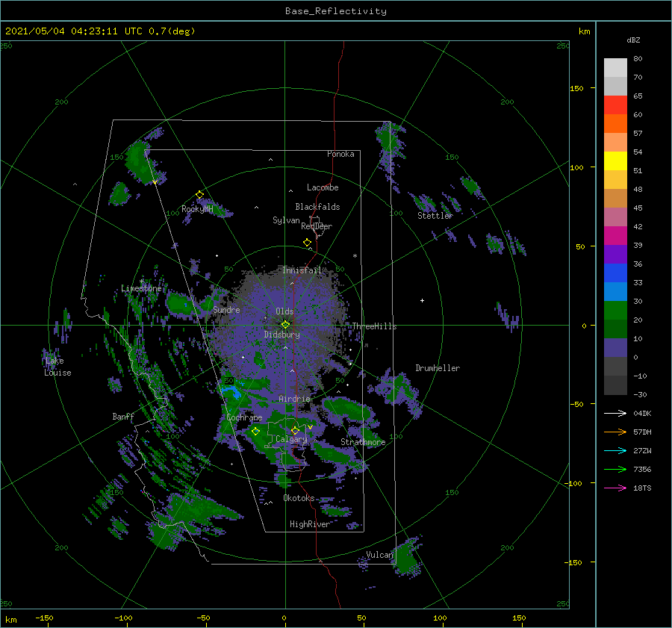Click the orange 57DM arrow icon
Image resolution: width=672 pixels, height=628 pixels.
(x=615, y=432)
